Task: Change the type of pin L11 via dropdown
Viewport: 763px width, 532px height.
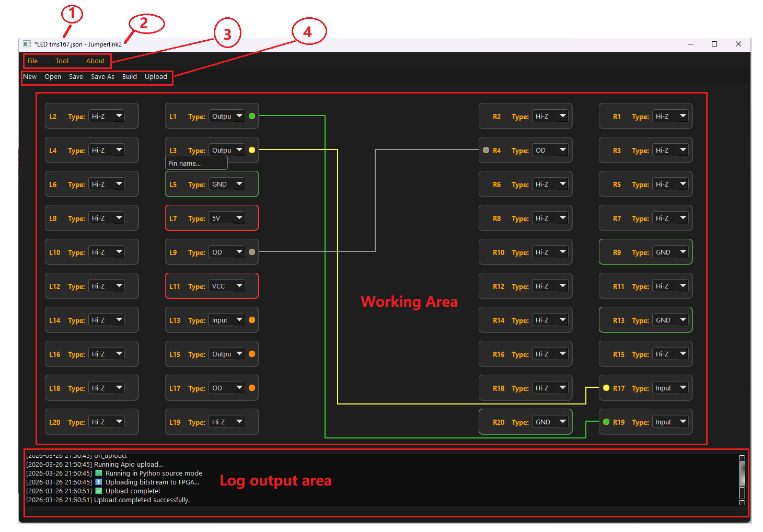Action: pyautogui.click(x=227, y=286)
